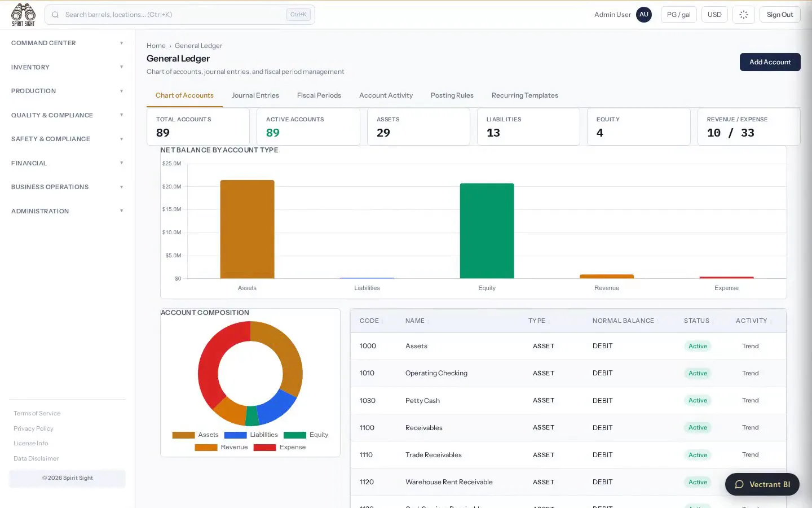Viewport: 812px width, 508px height.
Task: Open Terms of Service link
Action: (x=37, y=413)
